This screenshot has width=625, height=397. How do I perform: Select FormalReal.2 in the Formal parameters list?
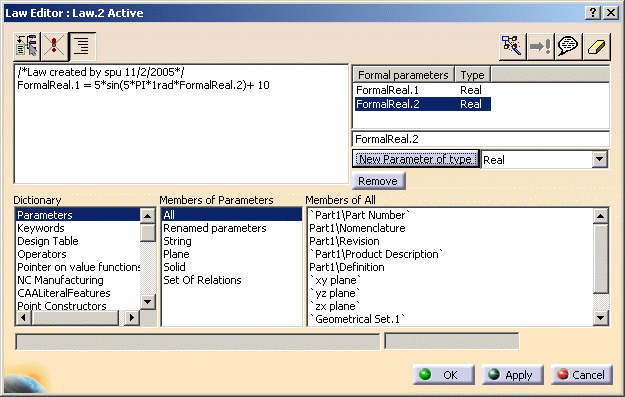pos(423,104)
